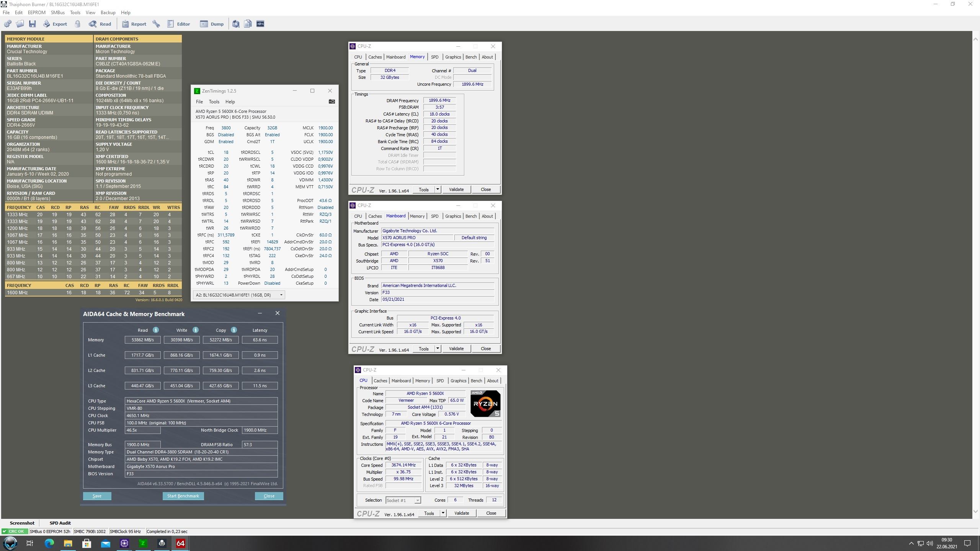This screenshot has height=551, width=980.
Task: Switch to AIDA64 from the taskbar
Action: (x=180, y=543)
